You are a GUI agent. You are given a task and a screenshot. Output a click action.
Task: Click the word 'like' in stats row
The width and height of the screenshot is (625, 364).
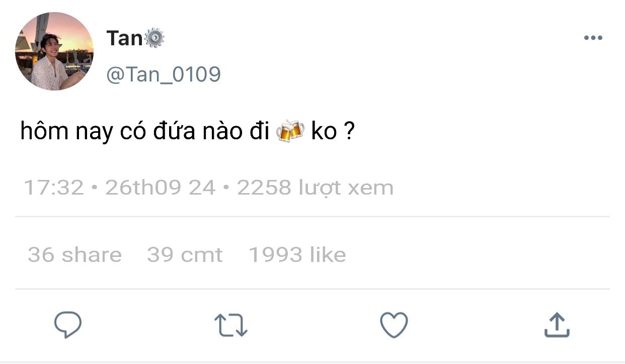[x=328, y=255]
